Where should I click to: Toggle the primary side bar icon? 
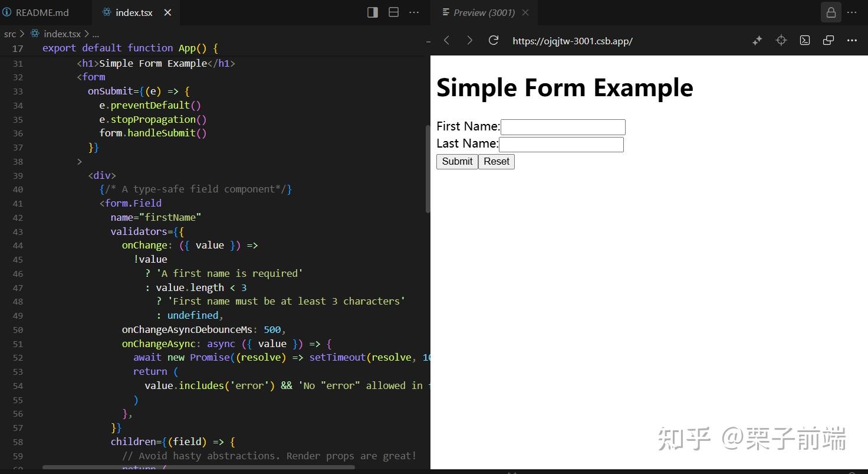(372, 12)
